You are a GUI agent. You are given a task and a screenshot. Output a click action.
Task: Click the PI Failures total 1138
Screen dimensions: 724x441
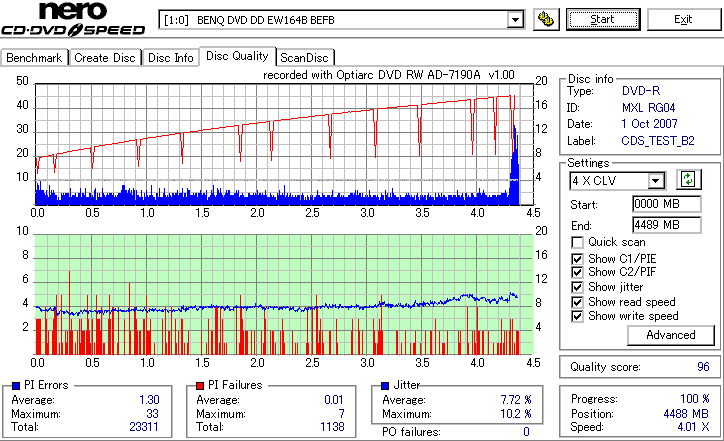tap(332, 427)
